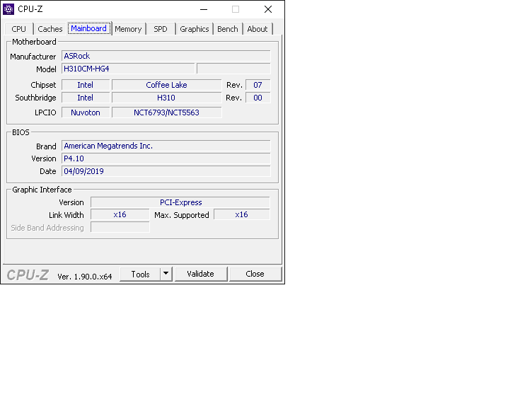Click the BIOS version P4.10
Screen dimensions: 532x399
[166, 158]
